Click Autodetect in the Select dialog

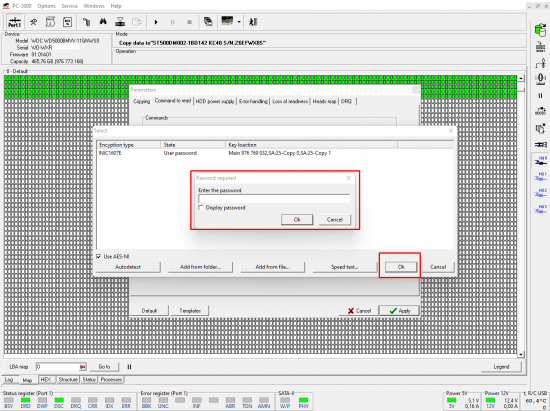tap(128, 267)
